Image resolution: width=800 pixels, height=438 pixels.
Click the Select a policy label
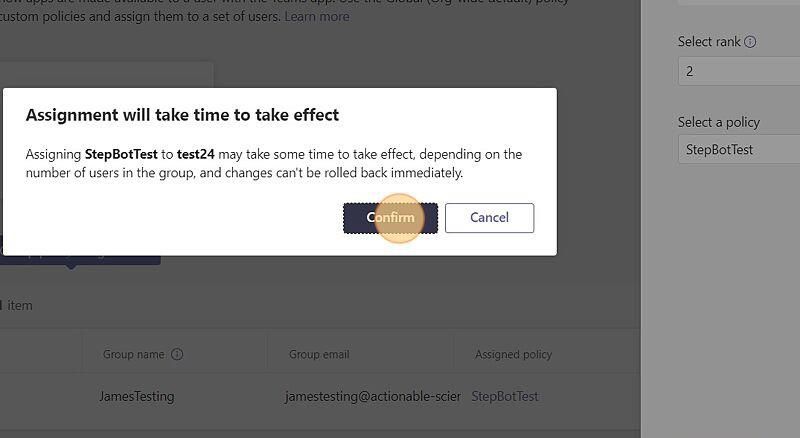tap(718, 123)
